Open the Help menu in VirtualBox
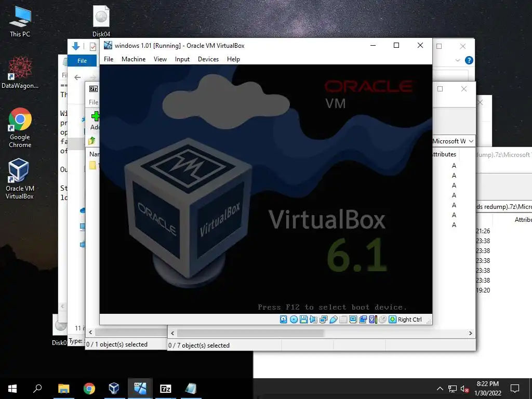Screen dimensions: 532x399 [233, 59]
